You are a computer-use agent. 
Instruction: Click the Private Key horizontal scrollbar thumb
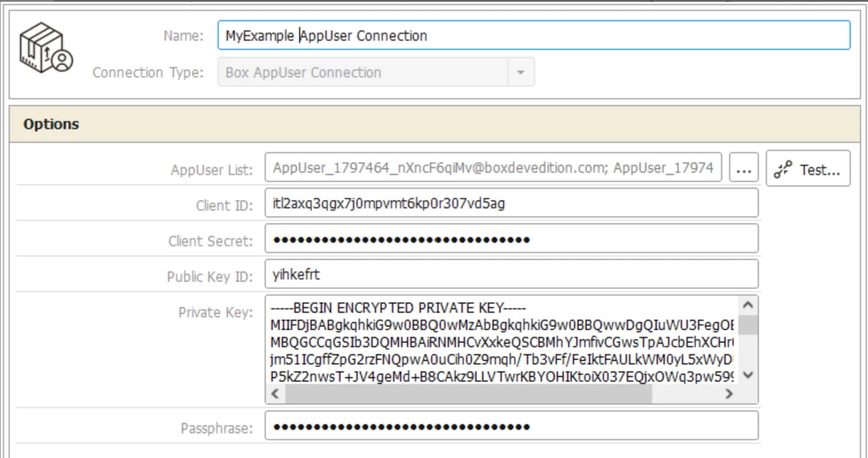click(x=468, y=394)
